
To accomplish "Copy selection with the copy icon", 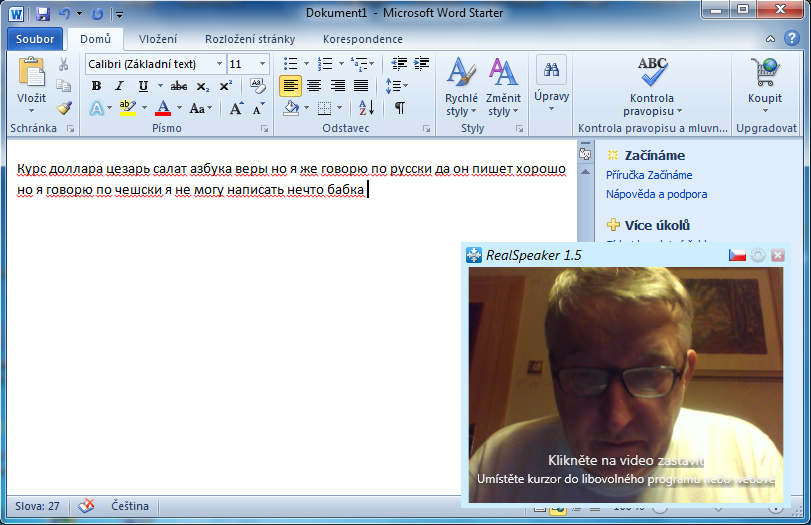I will click(63, 85).
